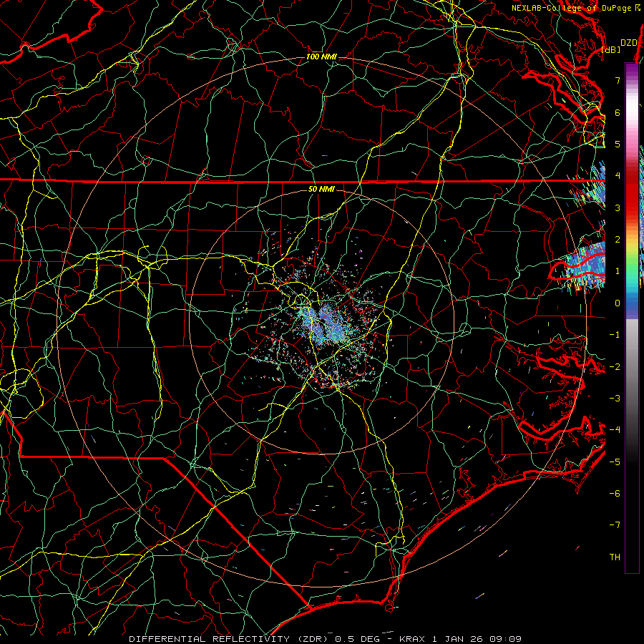Click the color scale value 6

point(618,112)
